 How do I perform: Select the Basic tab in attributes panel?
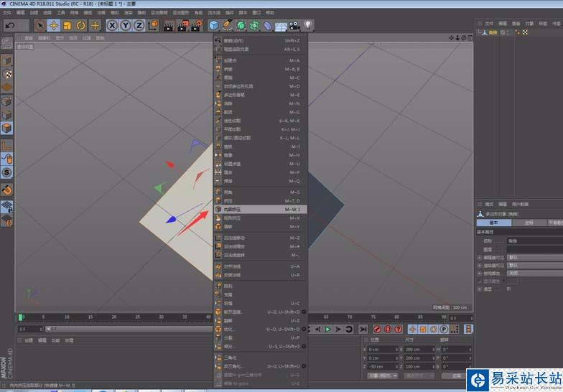(494, 223)
